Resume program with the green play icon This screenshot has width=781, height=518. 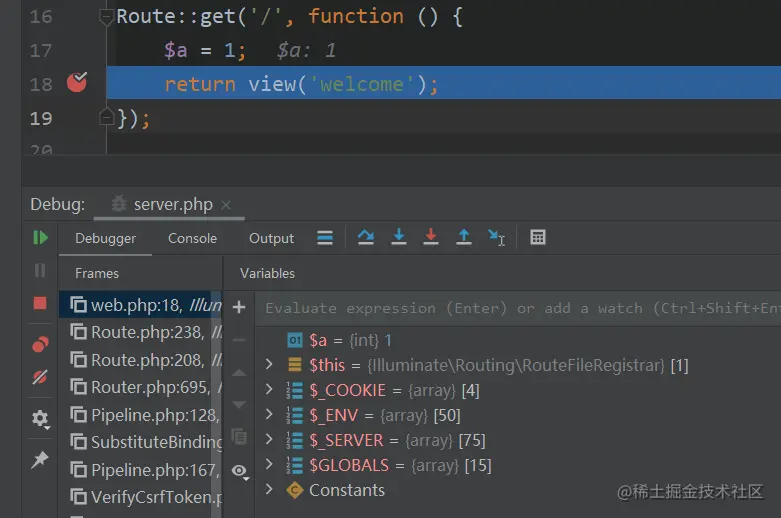40,238
